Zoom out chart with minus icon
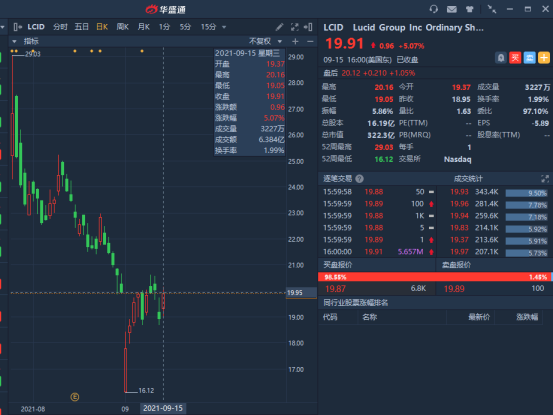 tap(310, 41)
